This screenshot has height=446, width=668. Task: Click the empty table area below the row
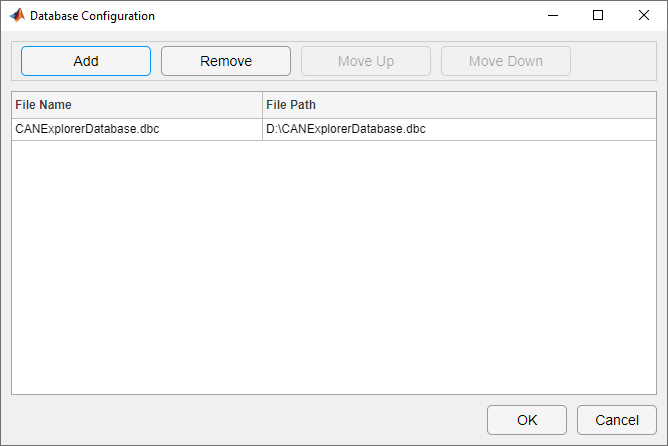[334, 270]
